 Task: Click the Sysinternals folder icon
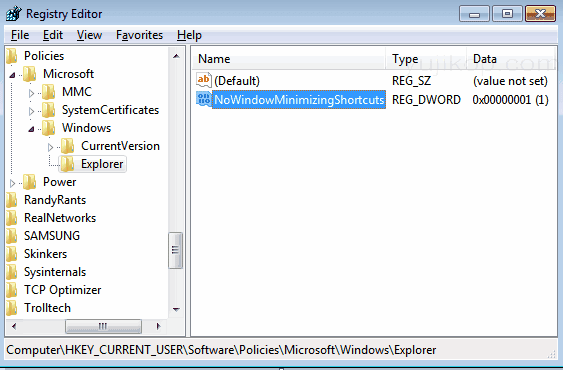pos(12,272)
